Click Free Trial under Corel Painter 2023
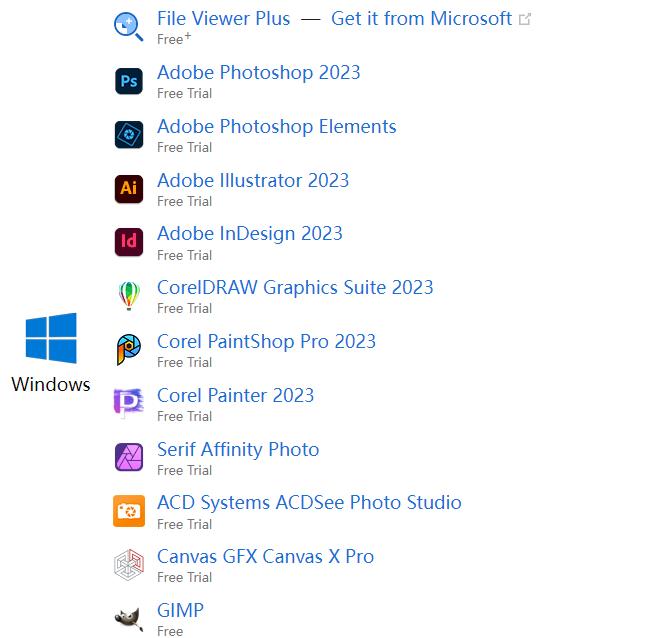The height and width of the screenshot is (638, 652). coord(185,416)
